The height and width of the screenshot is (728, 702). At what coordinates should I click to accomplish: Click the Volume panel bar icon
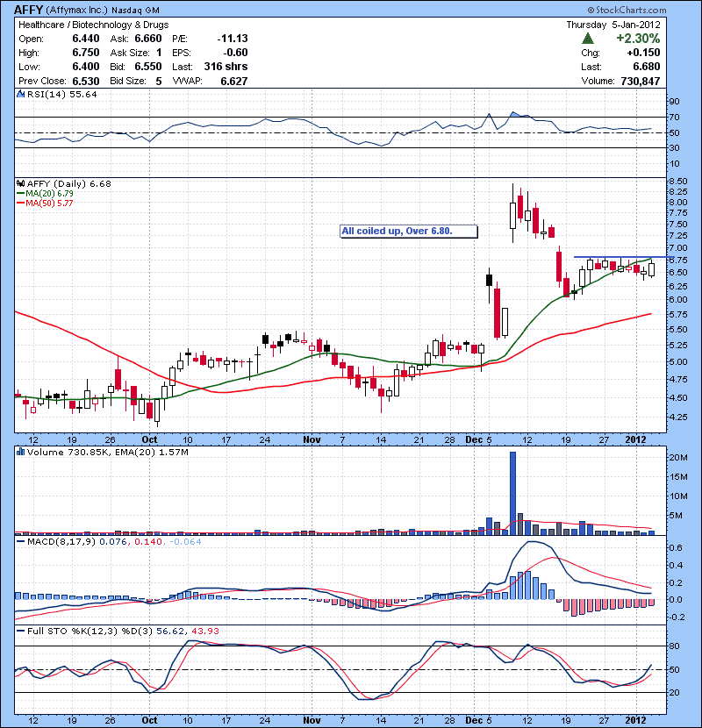20,452
